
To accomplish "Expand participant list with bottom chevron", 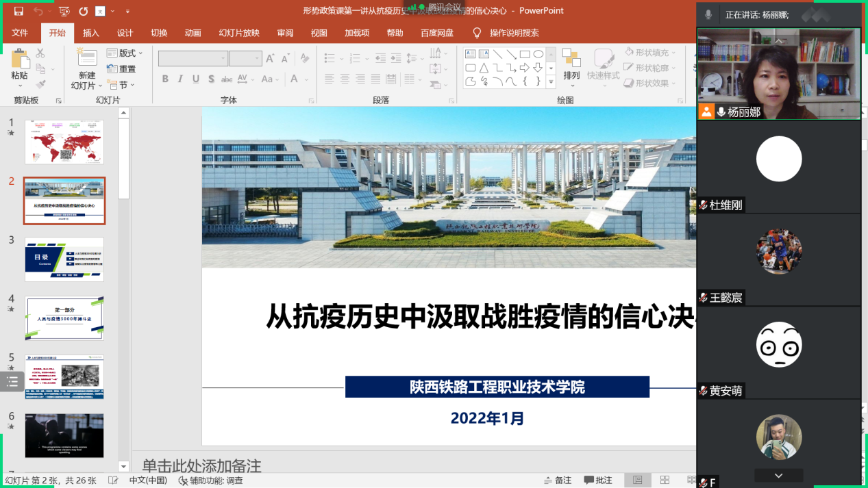I will coord(778,475).
